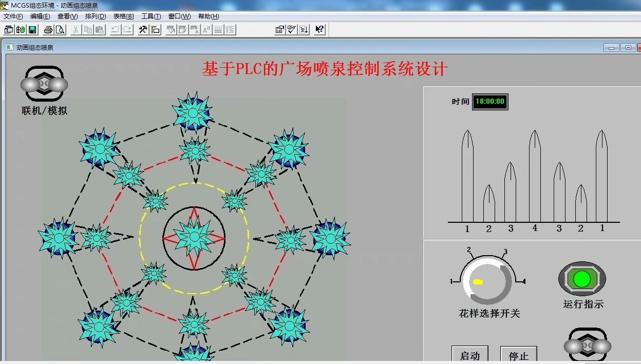Click the window layout icon beside the toolbox

(155, 29)
